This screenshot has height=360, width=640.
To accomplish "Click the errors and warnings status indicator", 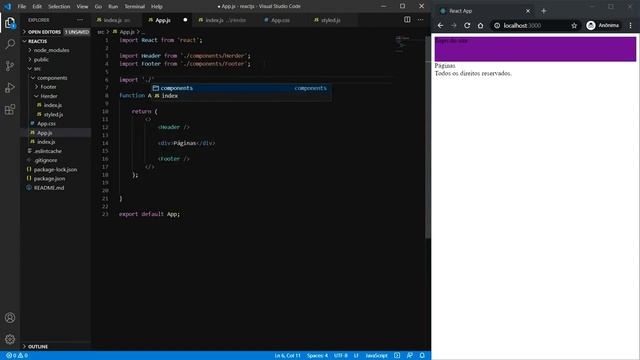I will 17,356.
